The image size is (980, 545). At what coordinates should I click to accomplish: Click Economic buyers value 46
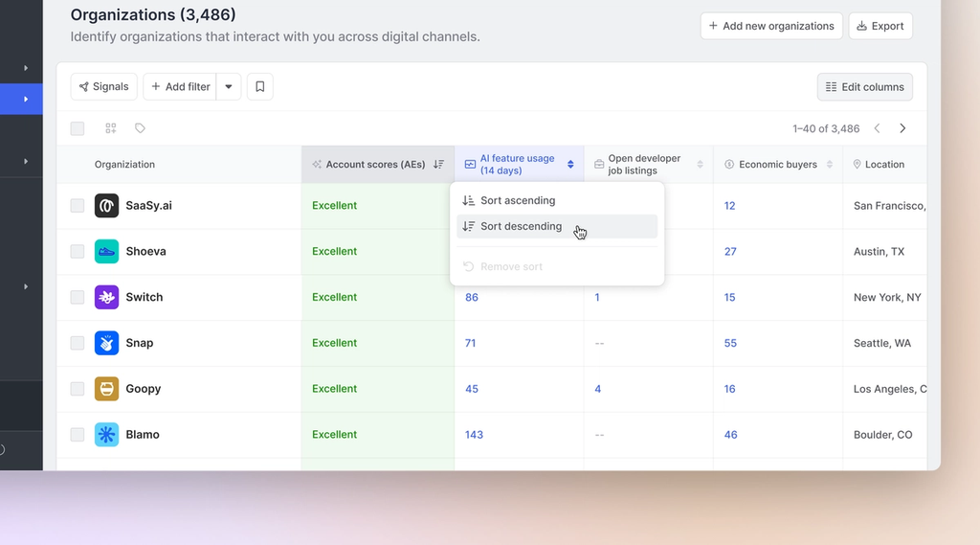point(730,434)
